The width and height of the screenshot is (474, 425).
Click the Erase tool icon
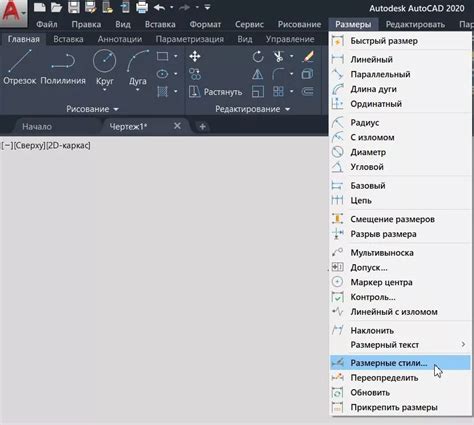(x=308, y=56)
